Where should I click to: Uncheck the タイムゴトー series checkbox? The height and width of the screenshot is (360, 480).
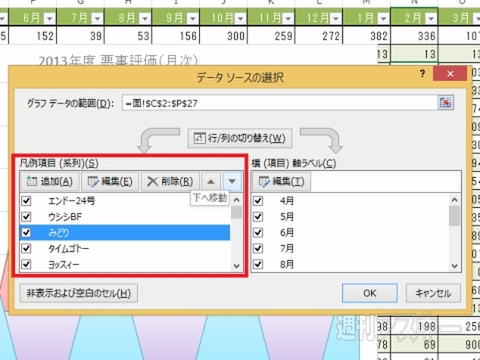pyautogui.click(x=26, y=249)
